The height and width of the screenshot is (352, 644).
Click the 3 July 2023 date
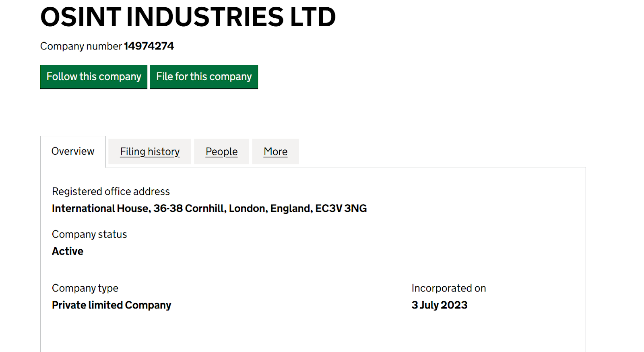439,305
